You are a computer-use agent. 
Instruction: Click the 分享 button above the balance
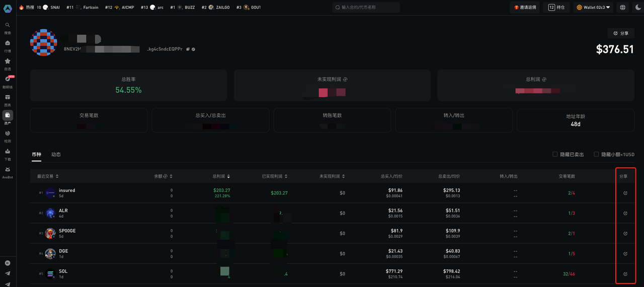pos(620,33)
